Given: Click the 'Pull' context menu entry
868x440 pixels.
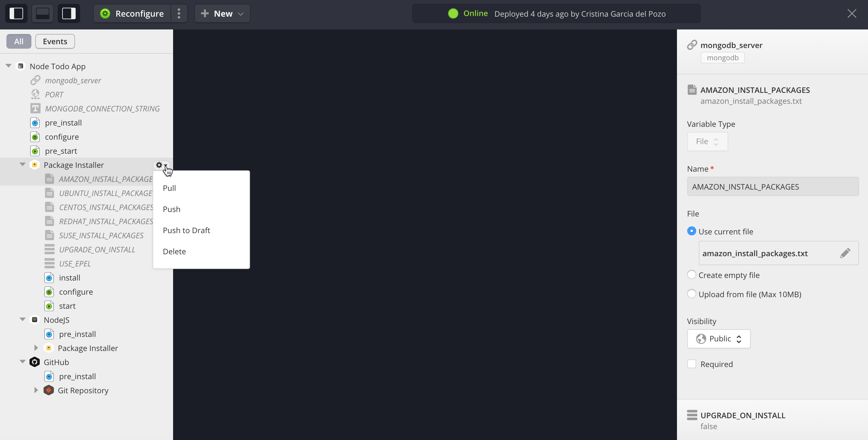Looking at the screenshot, I should pos(170,187).
